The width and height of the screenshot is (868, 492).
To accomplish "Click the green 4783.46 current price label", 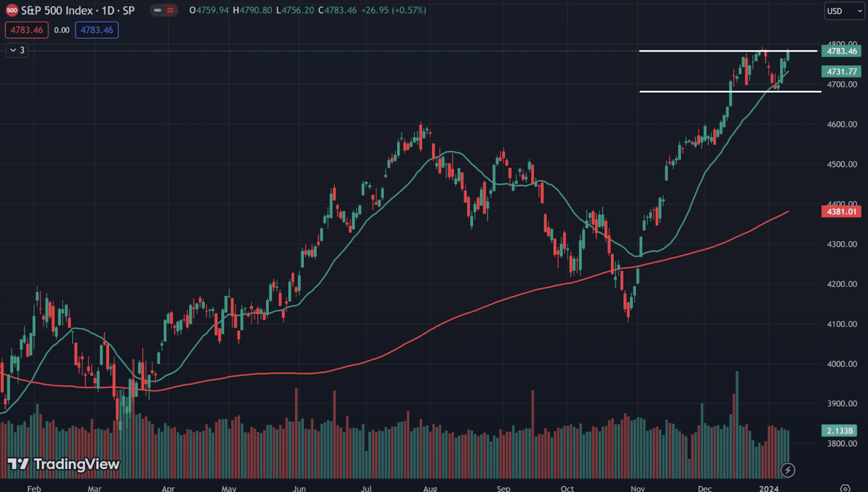I will 841,51.
